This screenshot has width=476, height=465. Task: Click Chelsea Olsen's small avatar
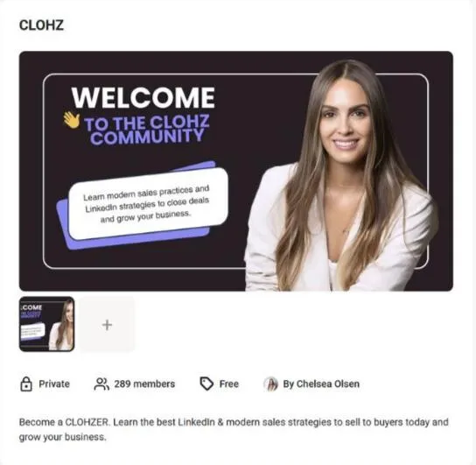pyautogui.click(x=270, y=384)
